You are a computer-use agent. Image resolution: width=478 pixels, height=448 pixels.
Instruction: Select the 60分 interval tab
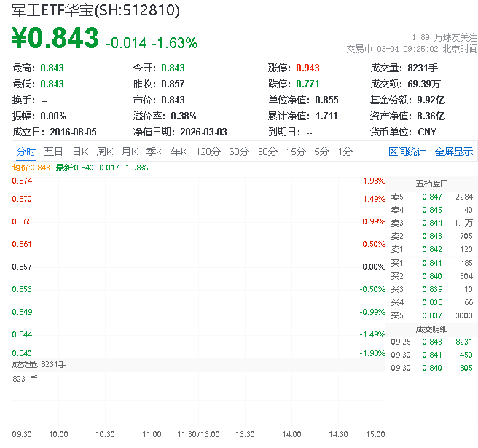tap(238, 152)
